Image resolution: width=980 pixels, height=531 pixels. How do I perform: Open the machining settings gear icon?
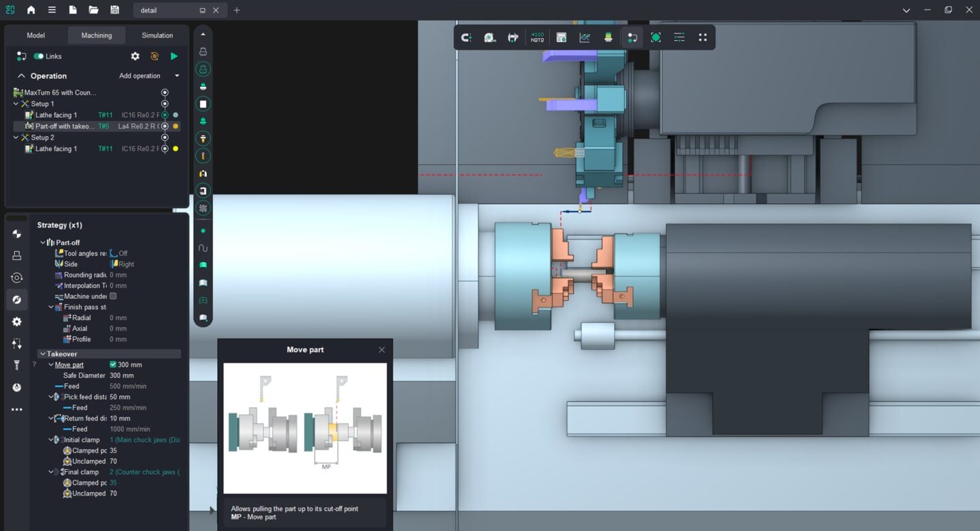pos(135,57)
